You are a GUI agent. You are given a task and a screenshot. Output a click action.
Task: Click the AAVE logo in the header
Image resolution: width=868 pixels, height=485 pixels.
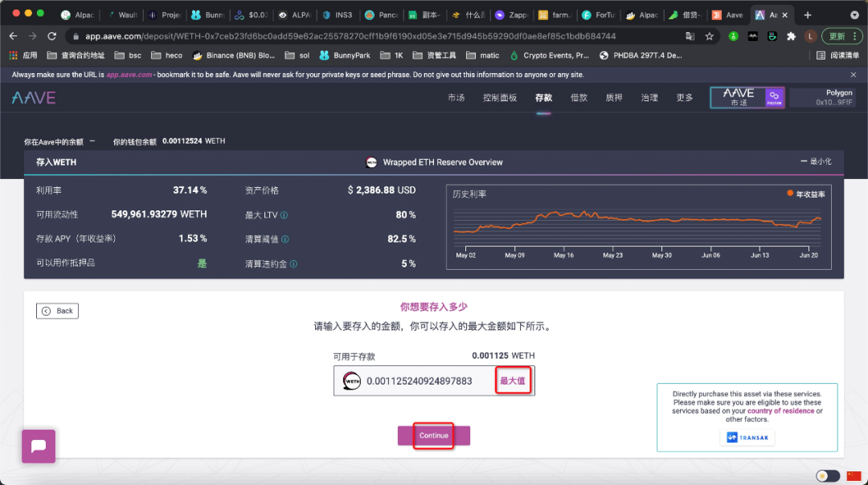tap(35, 96)
